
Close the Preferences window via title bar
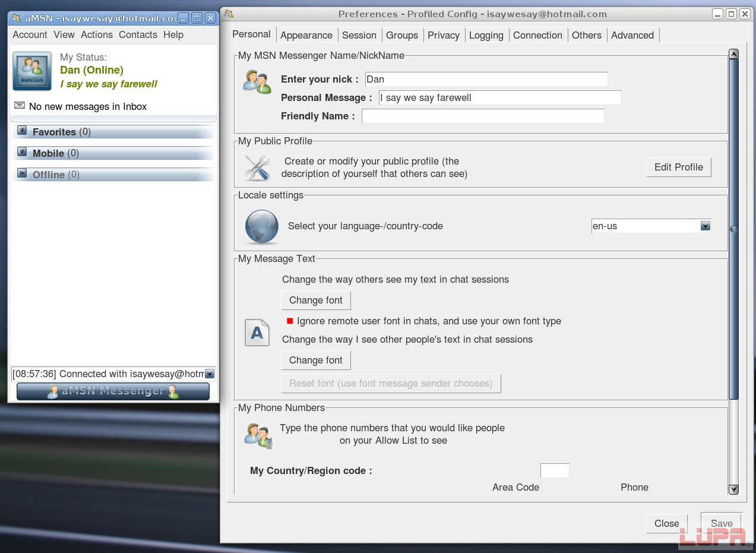(x=745, y=14)
